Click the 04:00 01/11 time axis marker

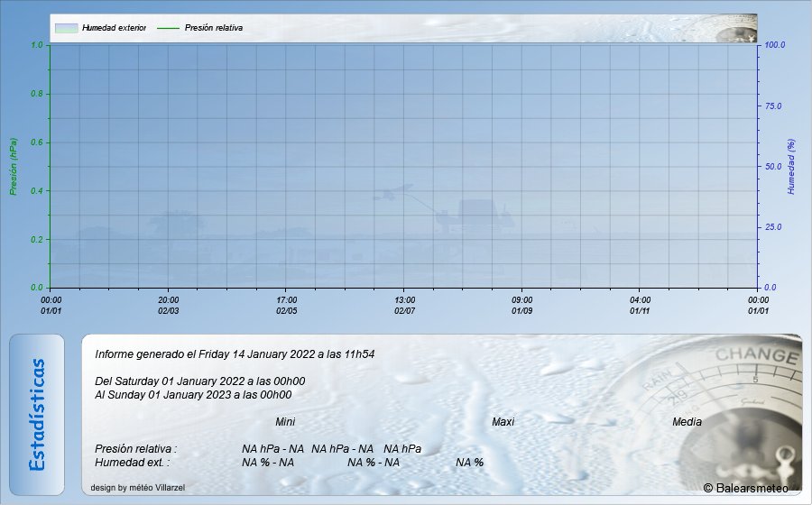pyautogui.click(x=640, y=305)
